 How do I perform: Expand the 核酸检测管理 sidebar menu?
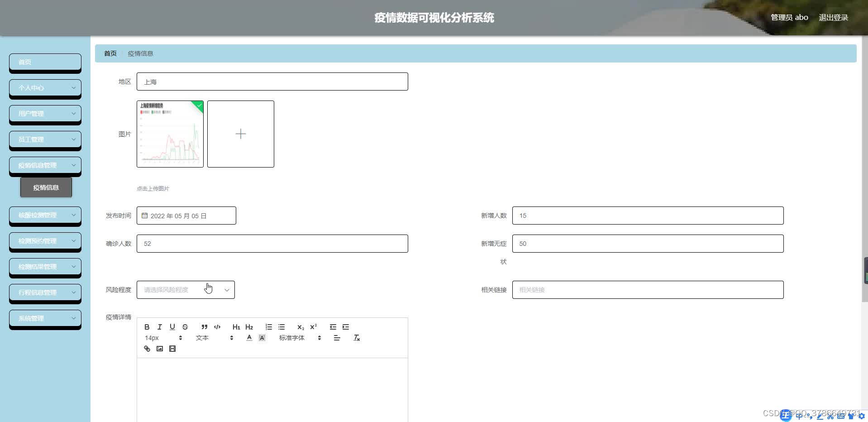pyautogui.click(x=45, y=215)
